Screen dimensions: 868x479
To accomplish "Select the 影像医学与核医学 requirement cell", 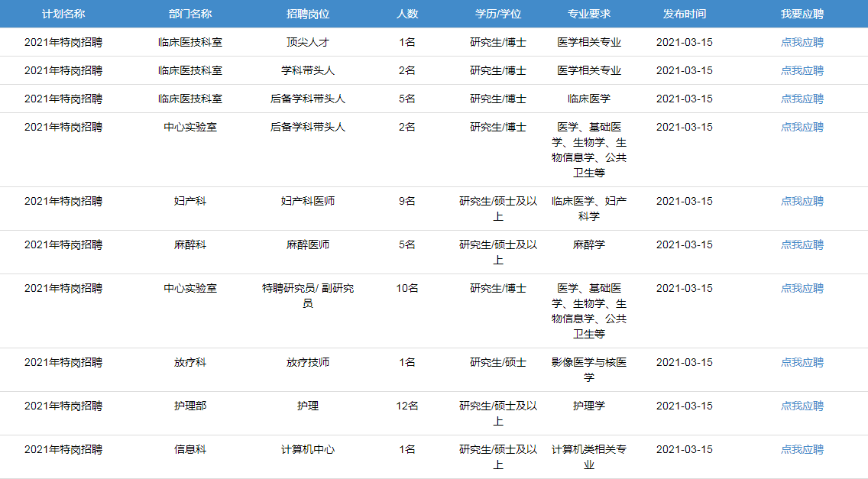I will click(x=589, y=370).
